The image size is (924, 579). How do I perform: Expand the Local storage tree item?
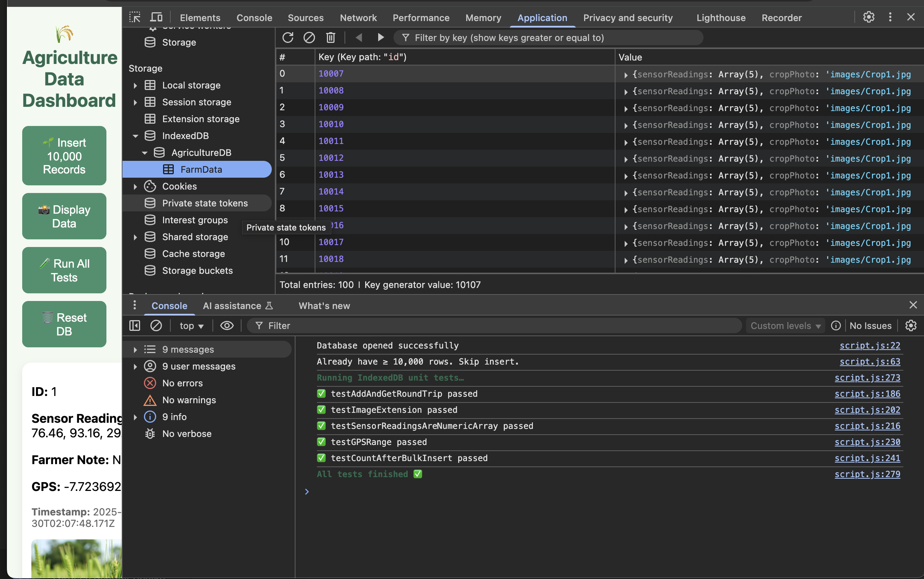tap(135, 85)
